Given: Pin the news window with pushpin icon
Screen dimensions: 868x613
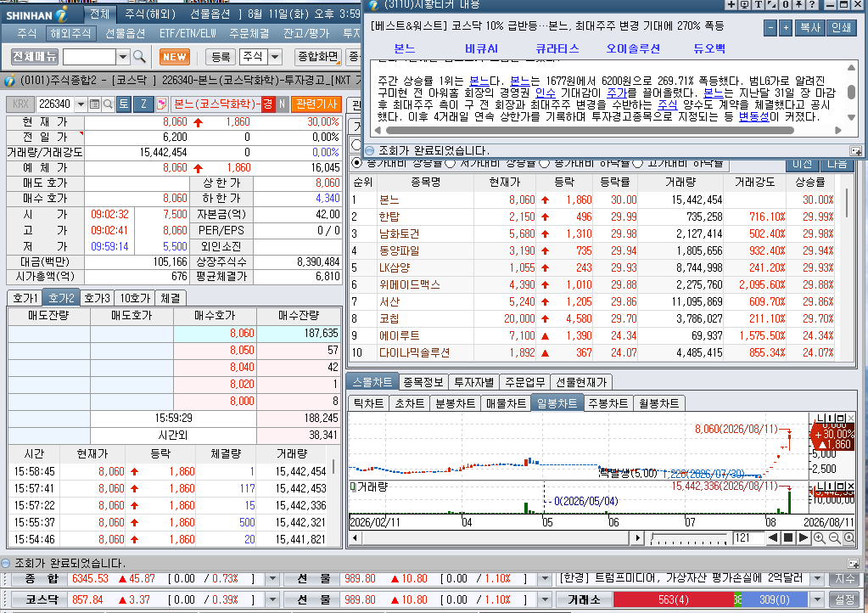Looking at the screenshot, I should pos(798,4).
